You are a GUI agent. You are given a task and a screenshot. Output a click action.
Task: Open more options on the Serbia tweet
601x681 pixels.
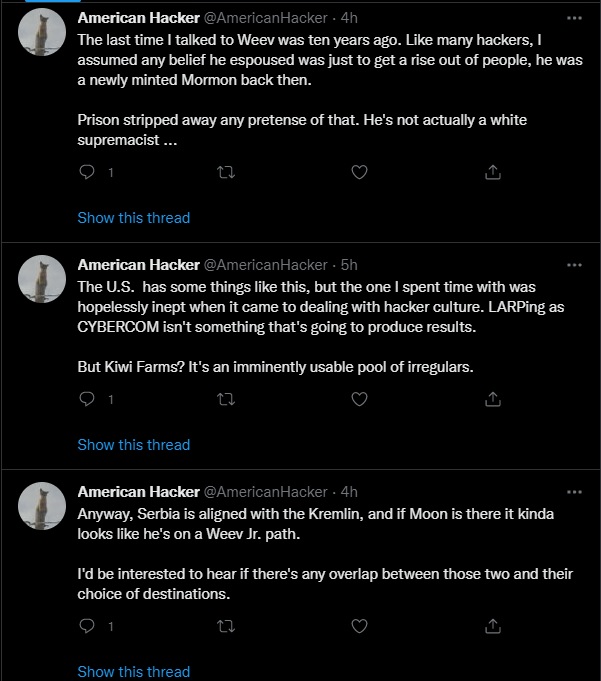pyautogui.click(x=573, y=492)
